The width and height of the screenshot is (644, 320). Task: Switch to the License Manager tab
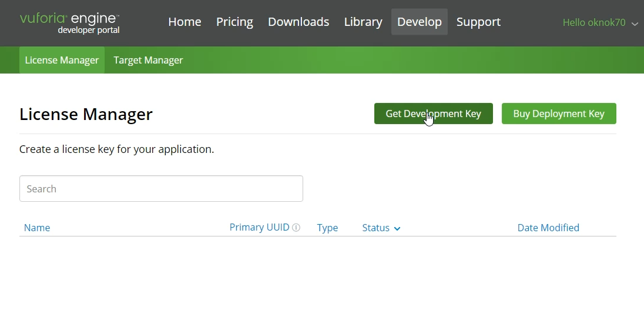[62, 60]
